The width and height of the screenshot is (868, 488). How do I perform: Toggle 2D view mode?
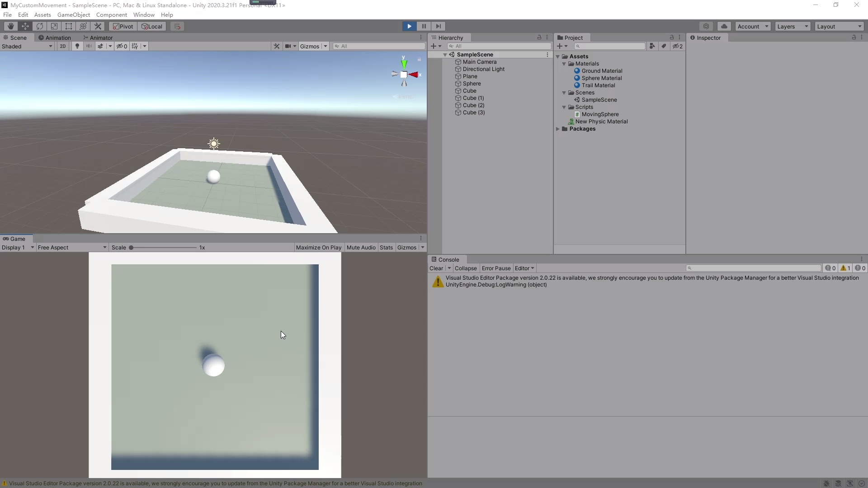coord(63,46)
